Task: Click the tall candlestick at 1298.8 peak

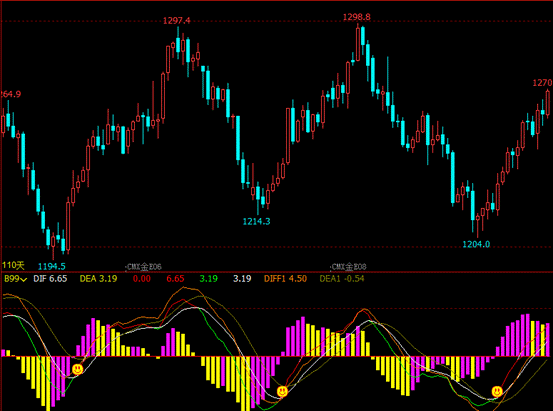Action: point(358,43)
